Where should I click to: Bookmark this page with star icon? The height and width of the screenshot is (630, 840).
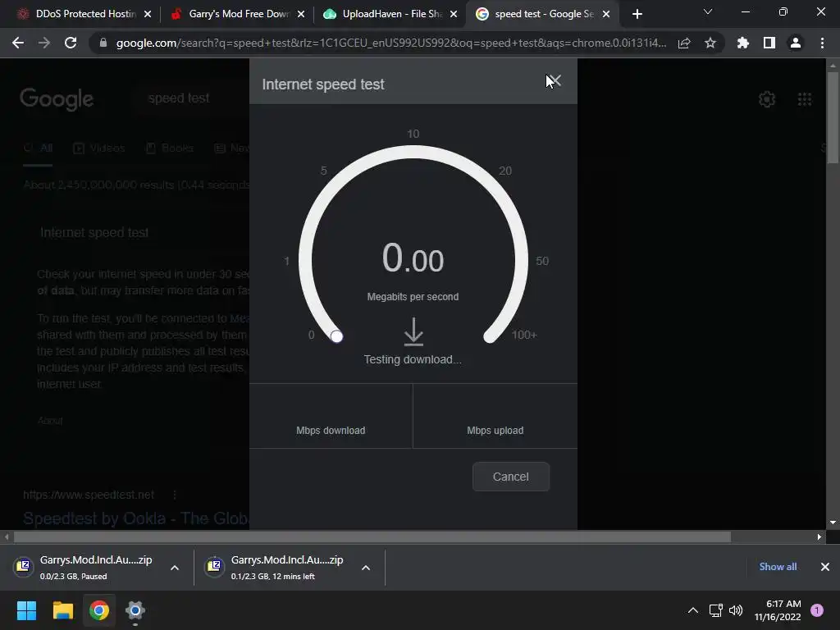tap(710, 43)
